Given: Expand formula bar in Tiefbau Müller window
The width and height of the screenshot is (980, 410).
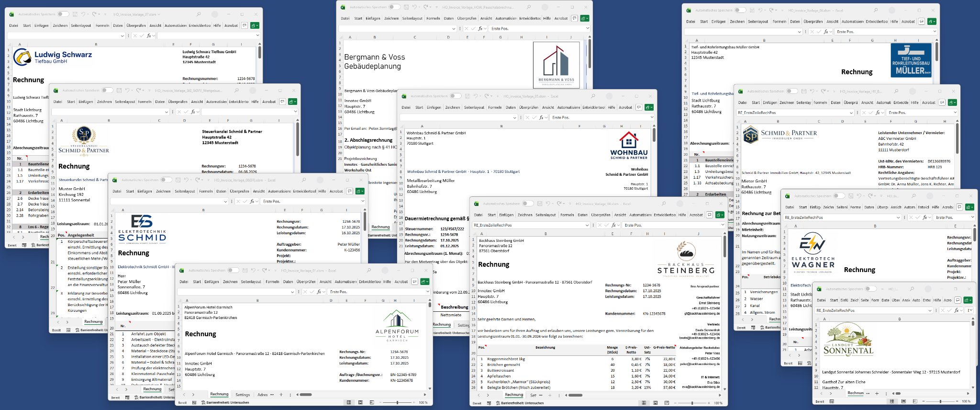Looking at the screenshot, I should tap(935, 32).
